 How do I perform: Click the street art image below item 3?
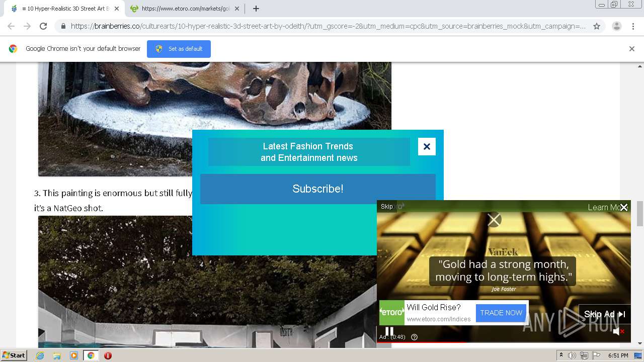207,282
